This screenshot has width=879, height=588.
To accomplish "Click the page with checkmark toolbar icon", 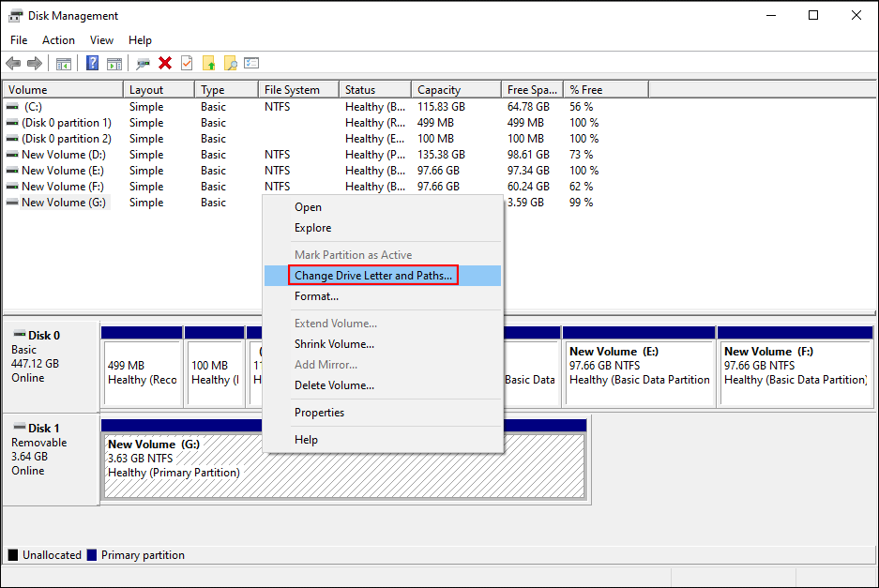I will point(187,63).
